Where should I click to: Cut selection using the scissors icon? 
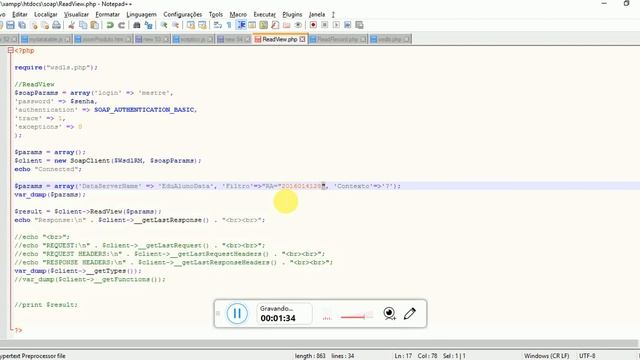[x=71, y=25]
